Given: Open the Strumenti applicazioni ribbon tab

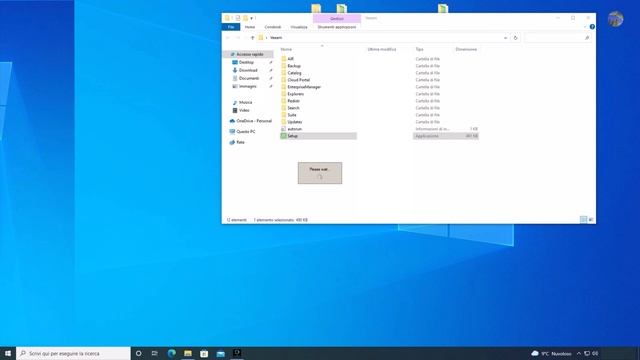Looking at the screenshot, I should [337, 27].
